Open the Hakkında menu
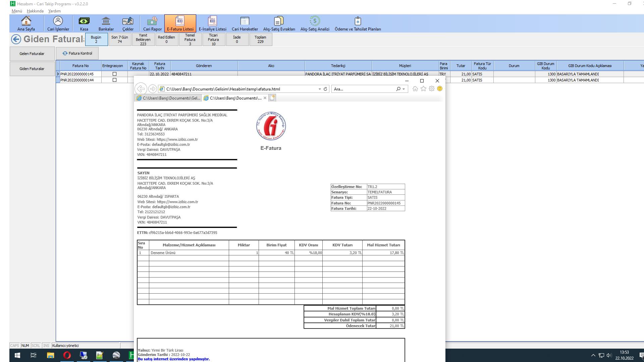This screenshot has width=644, height=362. coord(35,11)
